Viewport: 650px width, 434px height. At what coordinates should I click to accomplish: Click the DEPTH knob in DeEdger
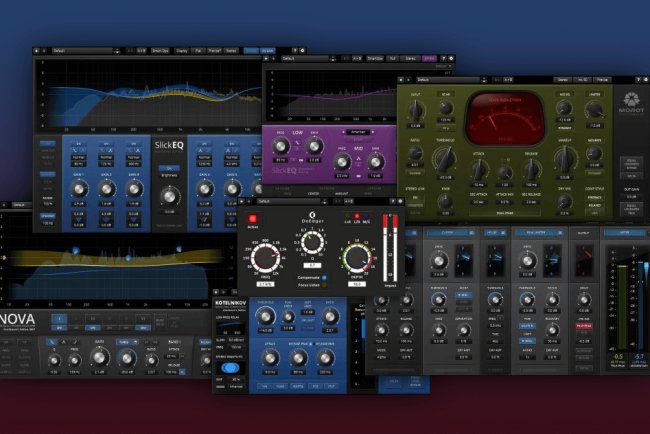[x=357, y=258]
